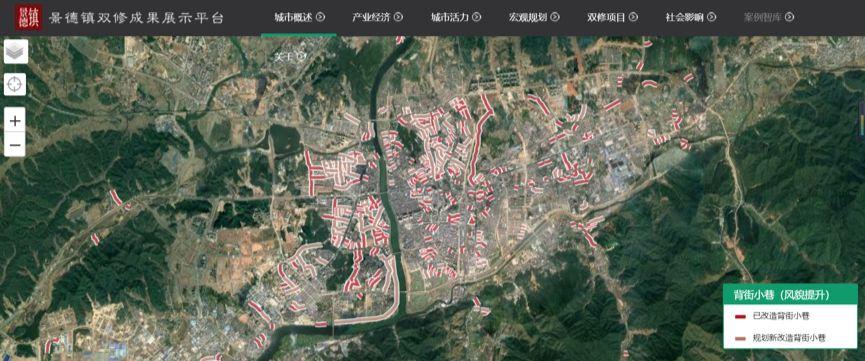Open the map layers switcher icon
865x361 pixels.
[15, 51]
